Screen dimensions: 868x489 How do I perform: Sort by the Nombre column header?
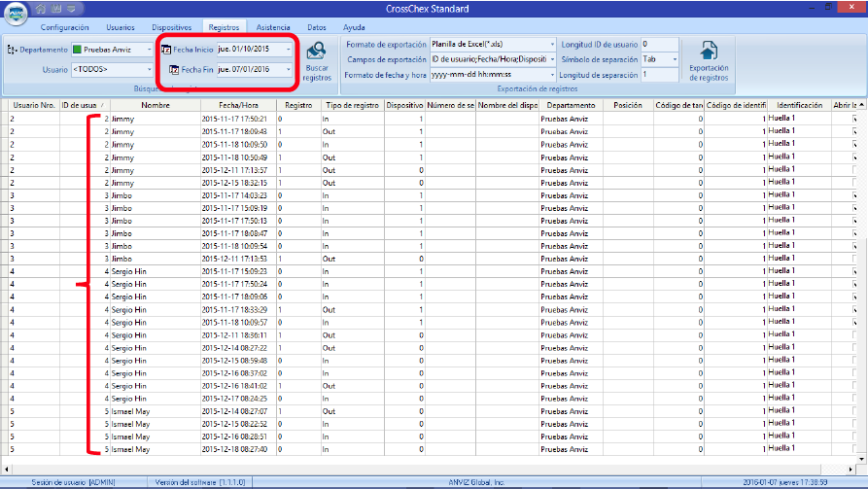(155, 105)
